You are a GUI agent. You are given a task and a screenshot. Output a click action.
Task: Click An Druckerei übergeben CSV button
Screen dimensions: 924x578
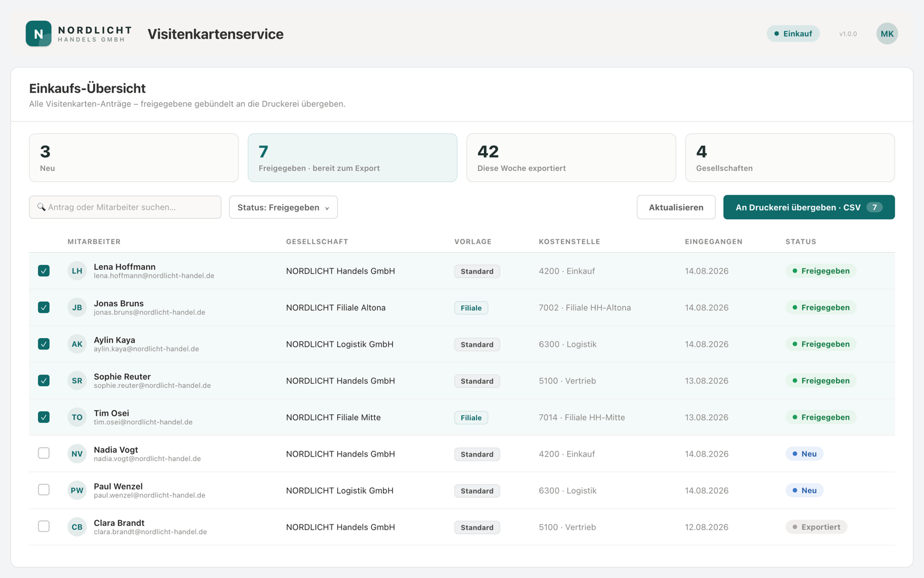809,207
